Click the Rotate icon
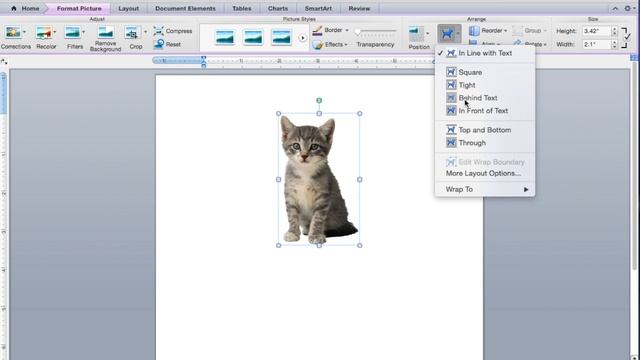640x360 pixels. [518, 43]
